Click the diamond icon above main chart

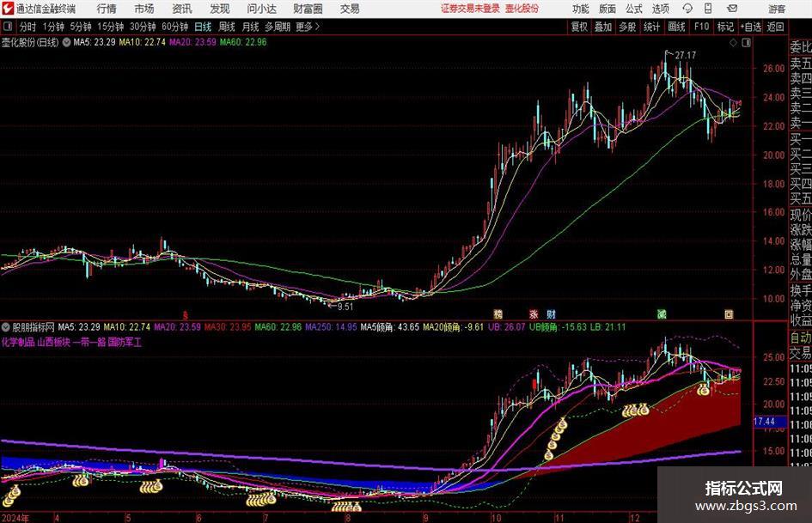click(x=733, y=43)
